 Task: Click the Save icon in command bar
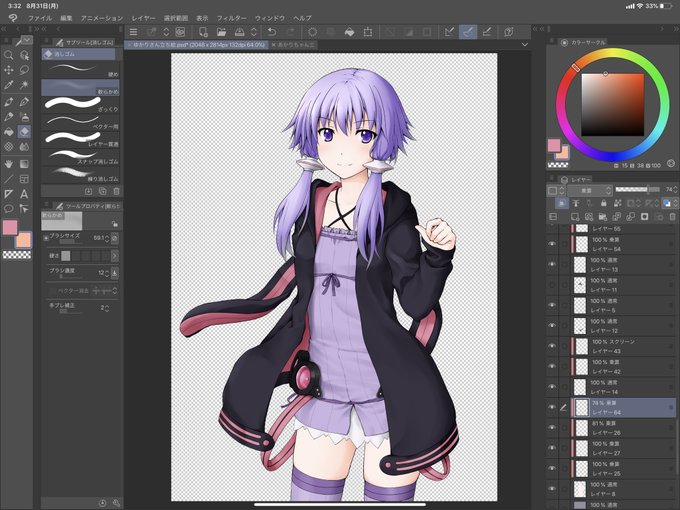pyautogui.click(x=239, y=32)
